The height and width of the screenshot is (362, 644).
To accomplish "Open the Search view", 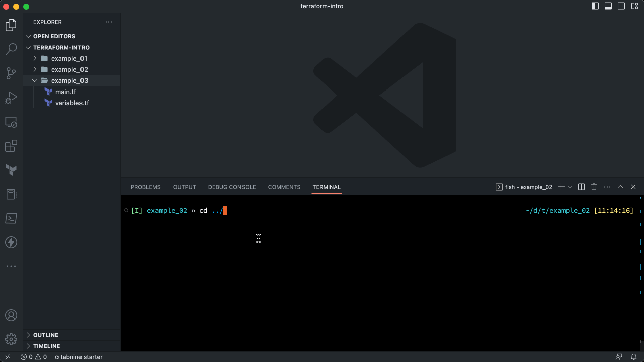I will coord(11,49).
